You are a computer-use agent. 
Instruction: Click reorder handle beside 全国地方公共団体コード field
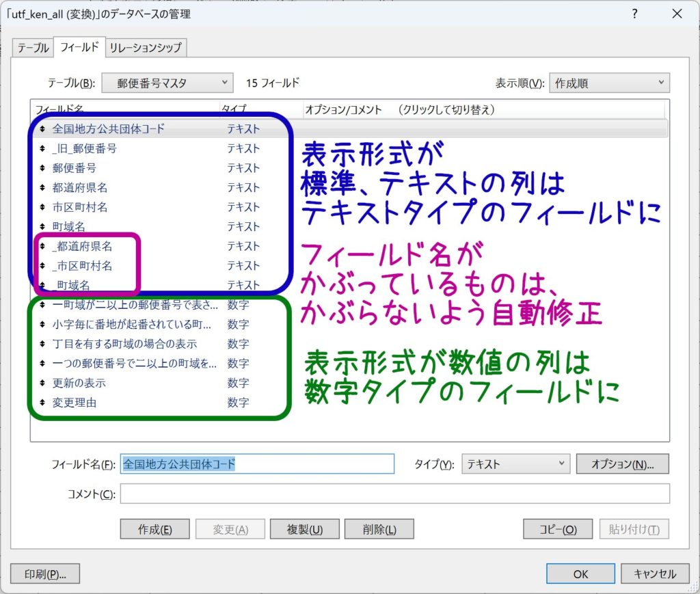(43, 129)
